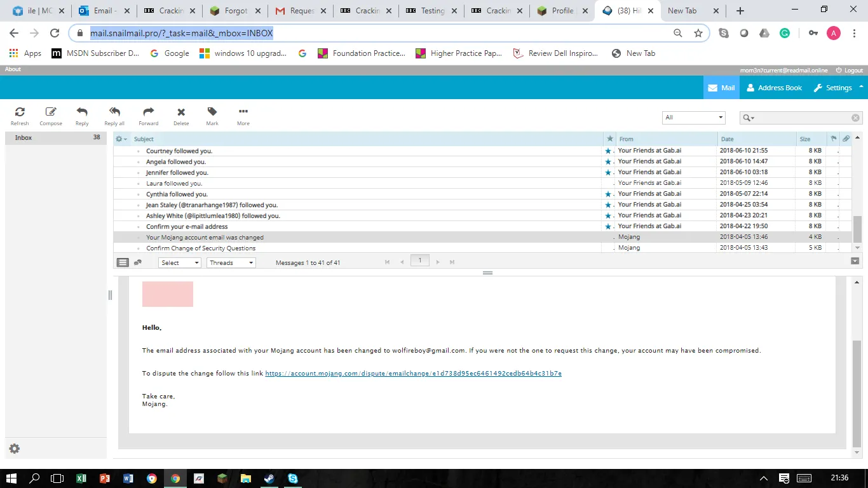Open the 'Threads' dropdown

[231, 262]
